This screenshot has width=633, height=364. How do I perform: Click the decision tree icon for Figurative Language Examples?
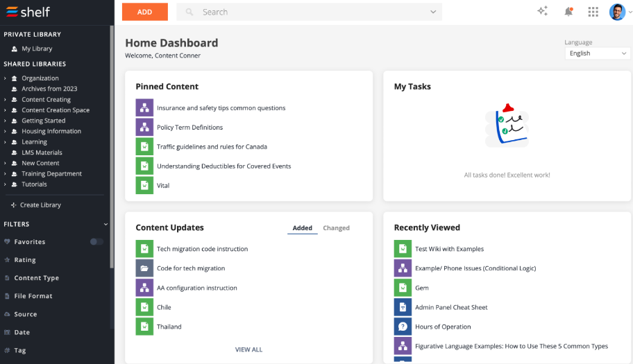[403, 346]
